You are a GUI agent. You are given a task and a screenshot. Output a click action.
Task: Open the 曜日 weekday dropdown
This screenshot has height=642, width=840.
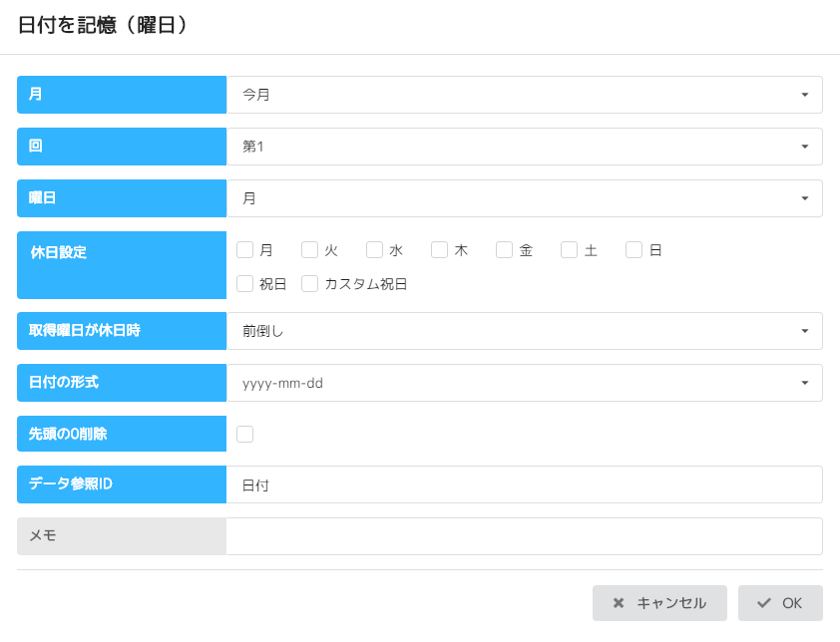[524, 198]
